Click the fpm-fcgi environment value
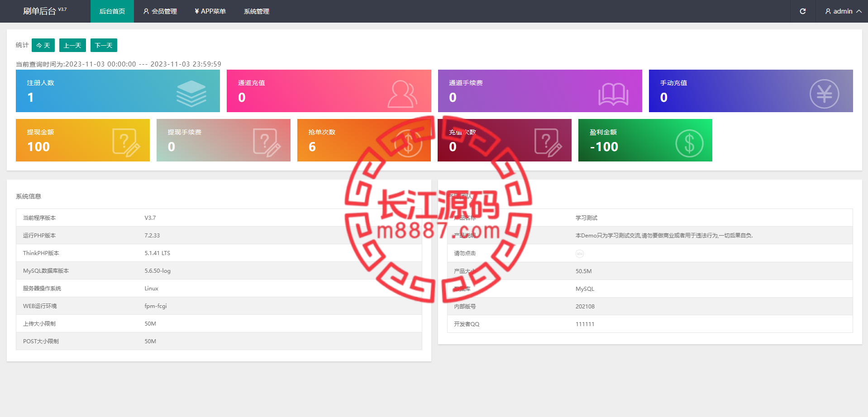This screenshot has width=868, height=417. pos(156,306)
